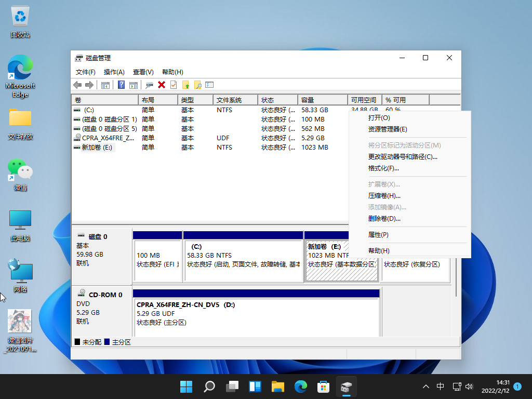
Task: Click the forward arrow in toolbar
Action: tap(89, 85)
